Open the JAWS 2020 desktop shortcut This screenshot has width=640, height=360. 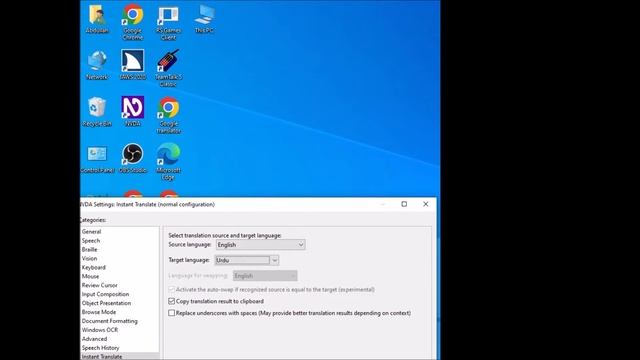pyautogui.click(x=133, y=64)
